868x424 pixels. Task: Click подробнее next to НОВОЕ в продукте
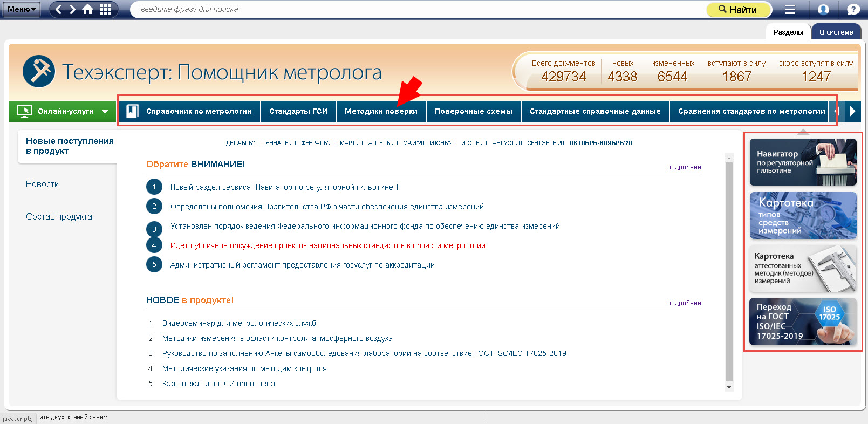click(684, 303)
